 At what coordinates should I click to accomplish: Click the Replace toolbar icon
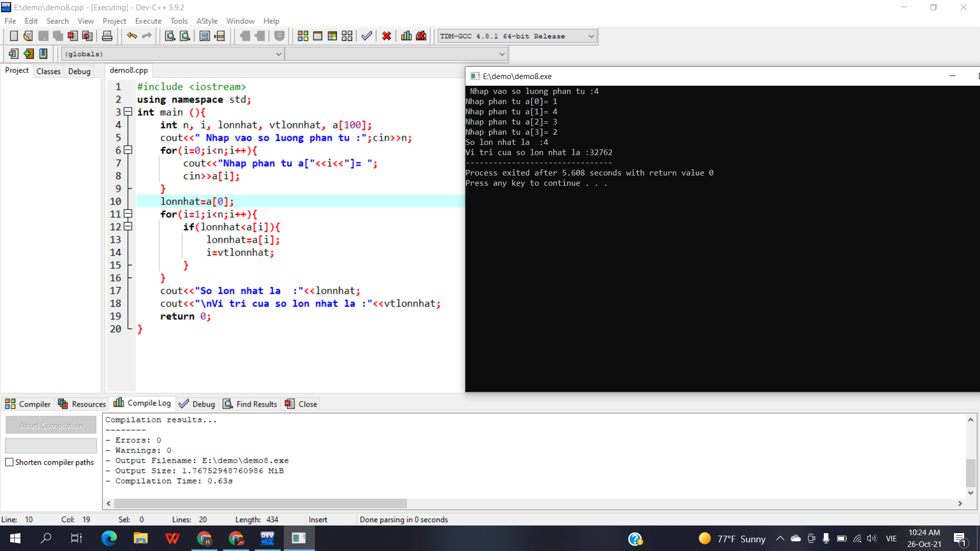pyautogui.click(x=185, y=36)
